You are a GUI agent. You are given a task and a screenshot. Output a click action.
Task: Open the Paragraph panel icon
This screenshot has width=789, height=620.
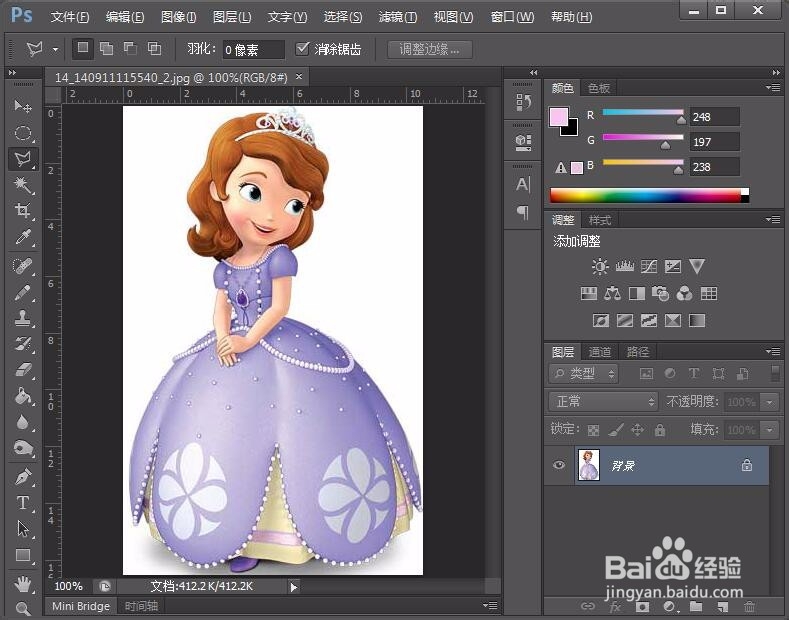point(523,212)
